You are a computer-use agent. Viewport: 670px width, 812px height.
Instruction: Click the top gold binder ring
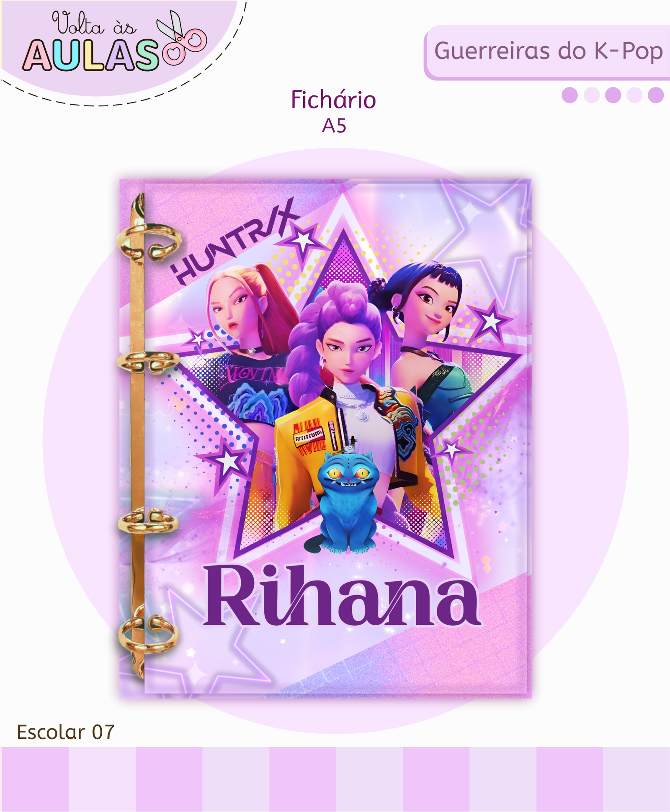click(149, 243)
